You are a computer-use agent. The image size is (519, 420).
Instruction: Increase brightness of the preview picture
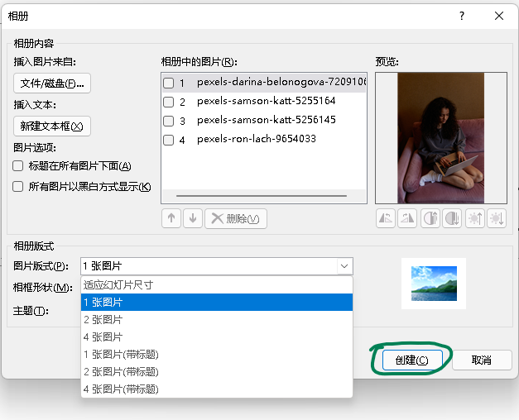click(x=475, y=218)
